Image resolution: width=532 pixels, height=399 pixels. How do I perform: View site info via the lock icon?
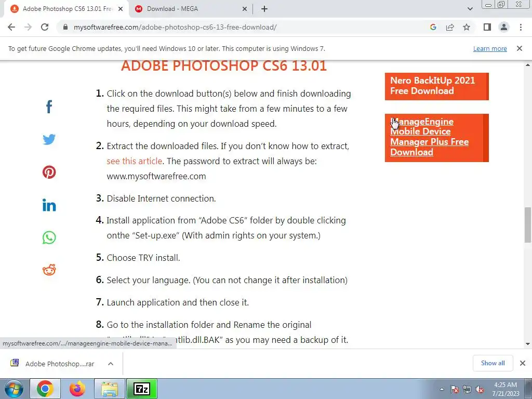click(x=65, y=27)
